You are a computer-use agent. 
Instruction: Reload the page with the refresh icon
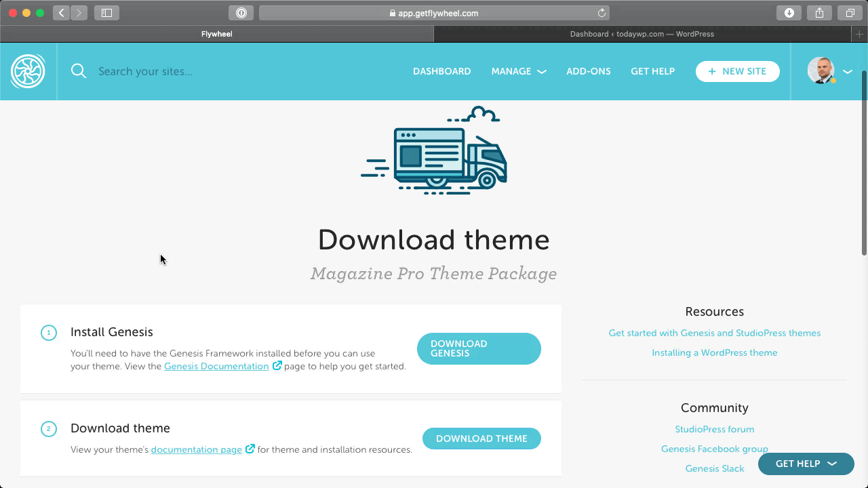[x=601, y=13]
